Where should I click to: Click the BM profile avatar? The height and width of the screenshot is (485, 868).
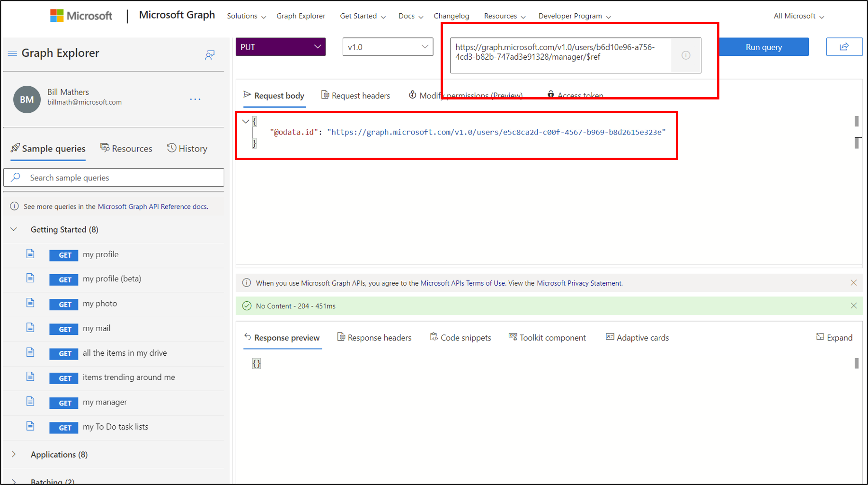pos(27,99)
